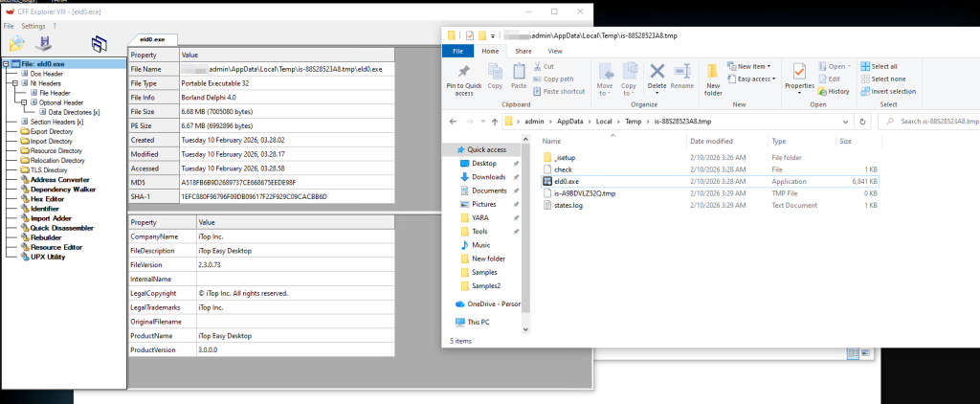The image size is (980, 404).
Task: Click Rename in ribbon
Action: coord(681,77)
